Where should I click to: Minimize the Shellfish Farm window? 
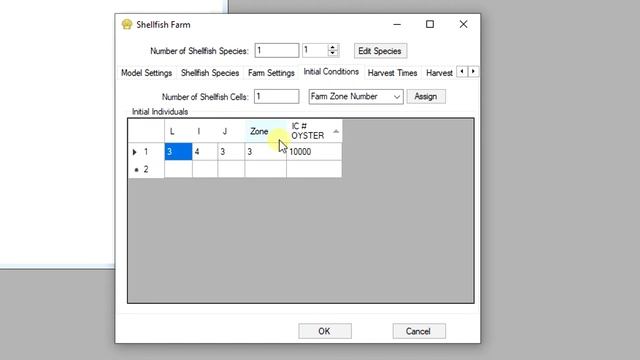coord(397,24)
